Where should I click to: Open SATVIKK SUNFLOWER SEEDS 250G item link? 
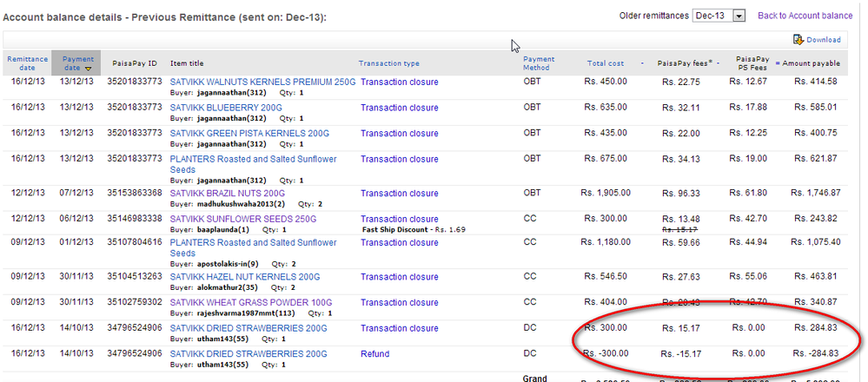[243, 219]
